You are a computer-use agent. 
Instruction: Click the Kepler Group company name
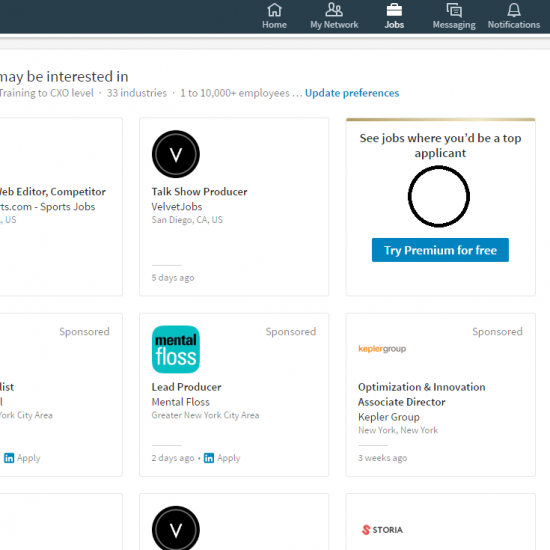(389, 417)
